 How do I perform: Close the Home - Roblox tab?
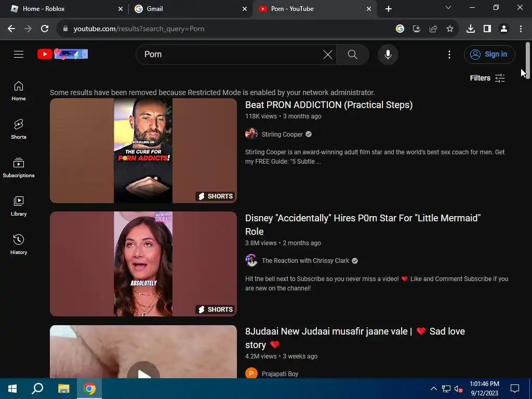coord(121,9)
